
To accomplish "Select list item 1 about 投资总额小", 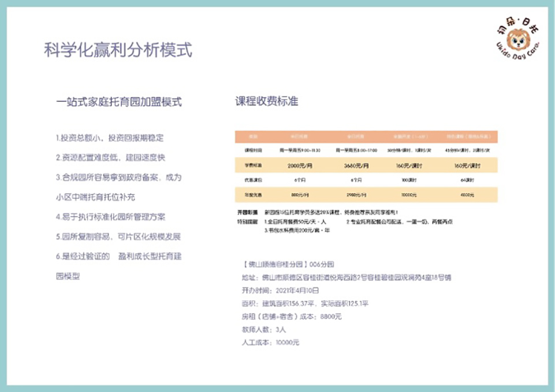I will (110, 138).
